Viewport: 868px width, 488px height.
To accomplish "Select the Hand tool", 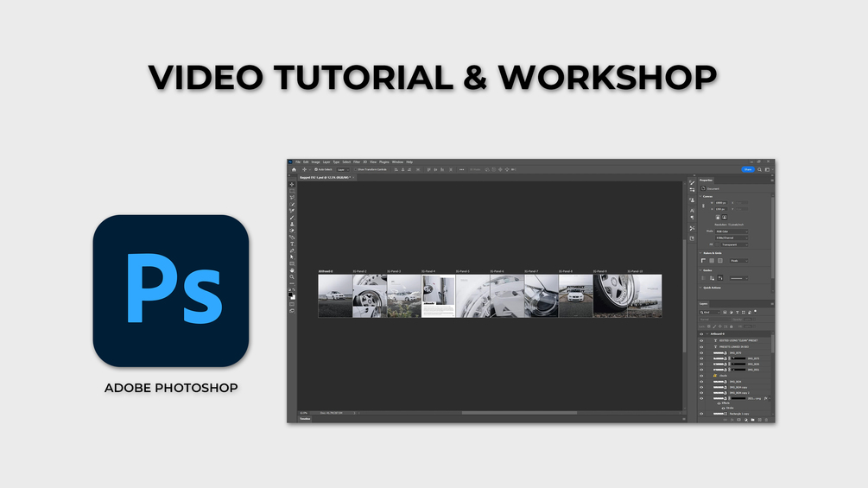I will [x=292, y=270].
